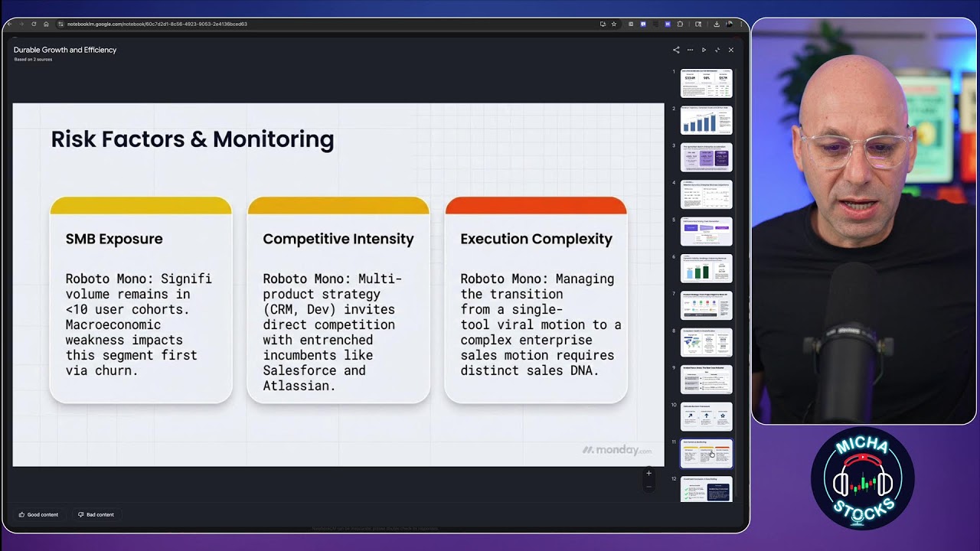Select slide 4 thumbnail
This screenshot has height=551, width=980.
pyautogui.click(x=707, y=194)
